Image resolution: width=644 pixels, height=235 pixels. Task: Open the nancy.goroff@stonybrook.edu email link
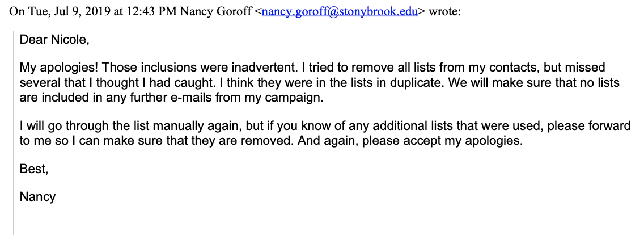[x=340, y=11]
